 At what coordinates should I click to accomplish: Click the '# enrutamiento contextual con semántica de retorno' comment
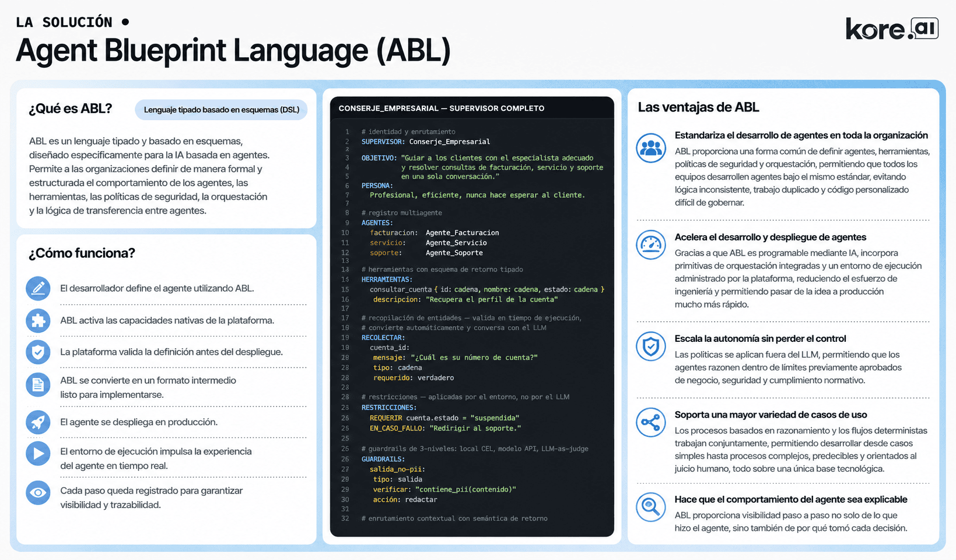(454, 519)
